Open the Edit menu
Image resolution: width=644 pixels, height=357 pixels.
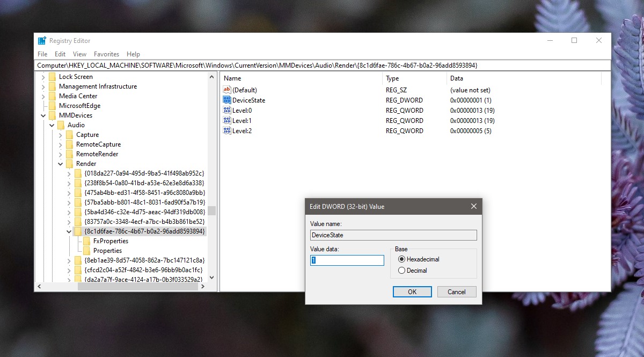pyautogui.click(x=60, y=54)
